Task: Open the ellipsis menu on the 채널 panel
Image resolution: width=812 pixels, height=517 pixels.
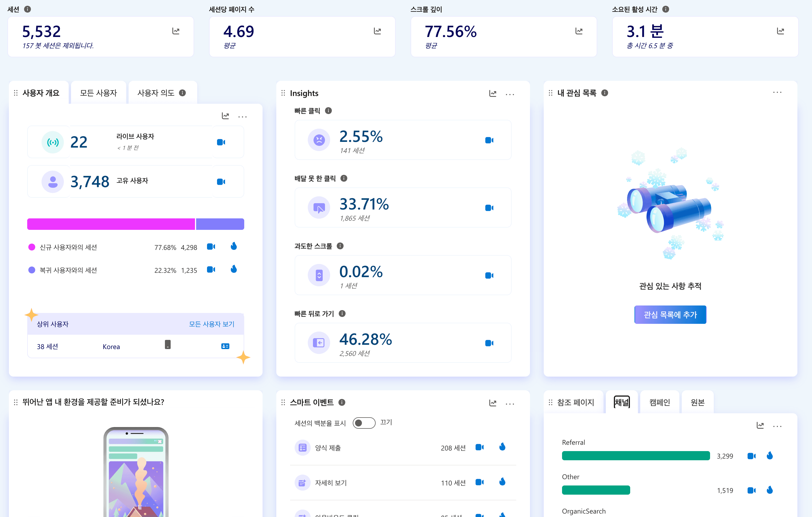Action: pos(777,426)
